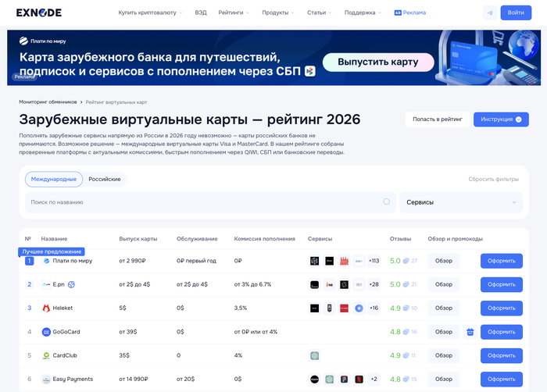Expand the +113 services for Плати по миру
Image resolution: width=547 pixels, height=392 pixels.
click(x=374, y=261)
